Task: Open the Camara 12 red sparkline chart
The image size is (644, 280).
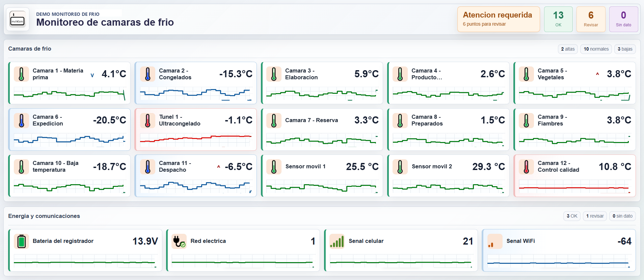Action: (x=575, y=187)
